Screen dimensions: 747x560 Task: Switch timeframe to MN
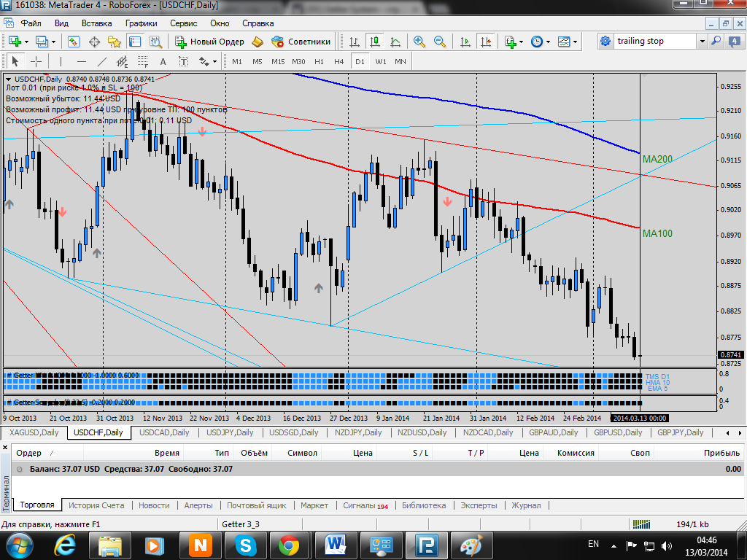pyautogui.click(x=400, y=61)
